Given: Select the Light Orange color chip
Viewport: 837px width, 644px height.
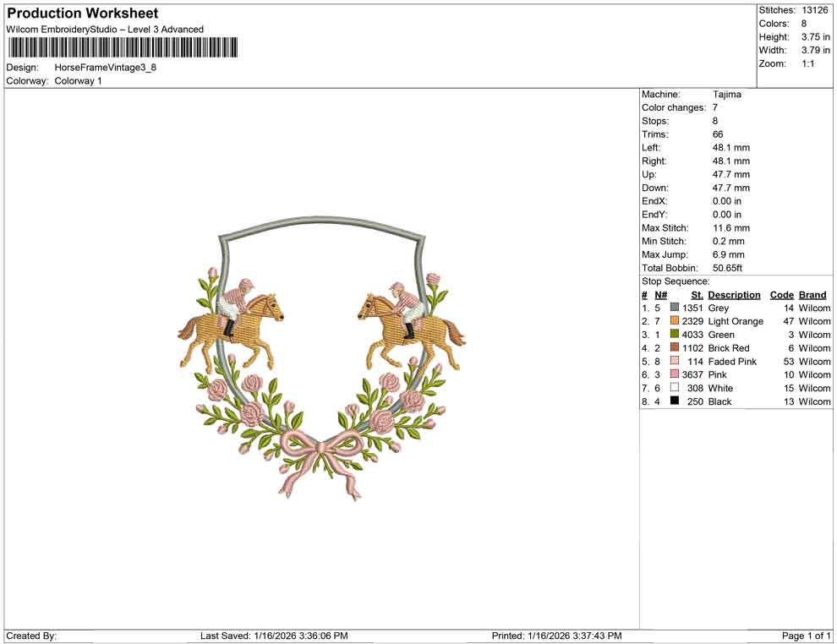Looking at the screenshot, I should coord(673,321).
